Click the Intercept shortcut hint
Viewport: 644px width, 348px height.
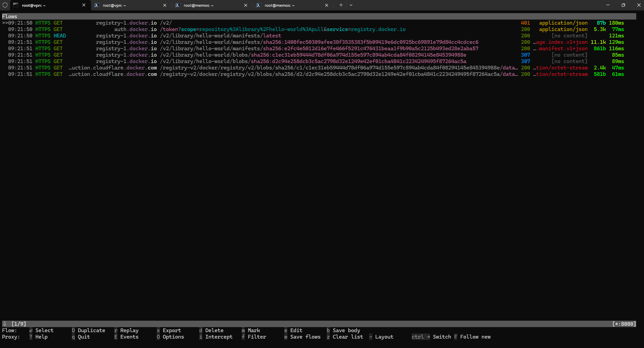pyautogui.click(x=216, y=337)
